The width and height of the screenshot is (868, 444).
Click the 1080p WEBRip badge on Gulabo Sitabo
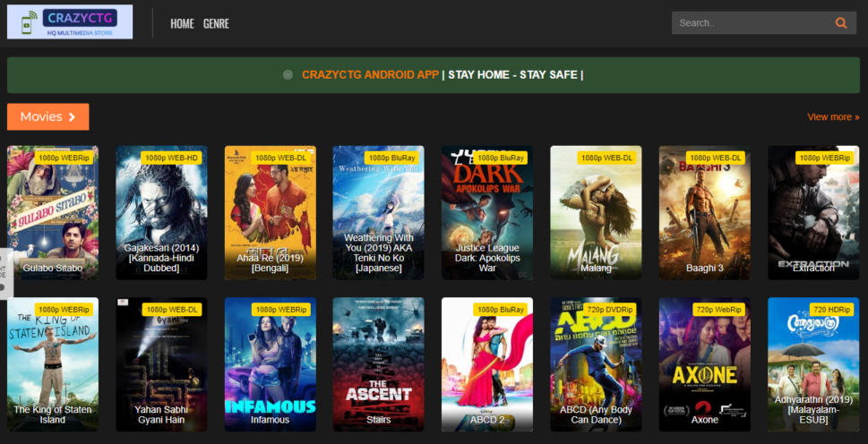coord(65,158)
